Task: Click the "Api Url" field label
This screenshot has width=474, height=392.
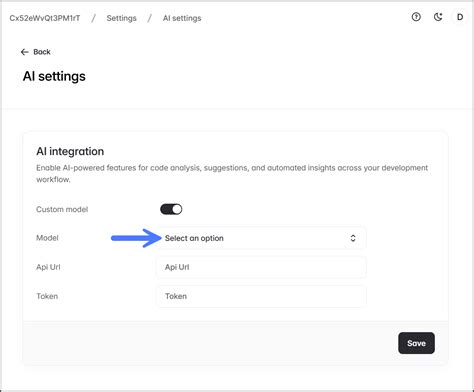Action: pyautogui.click(x=48, y=267)
